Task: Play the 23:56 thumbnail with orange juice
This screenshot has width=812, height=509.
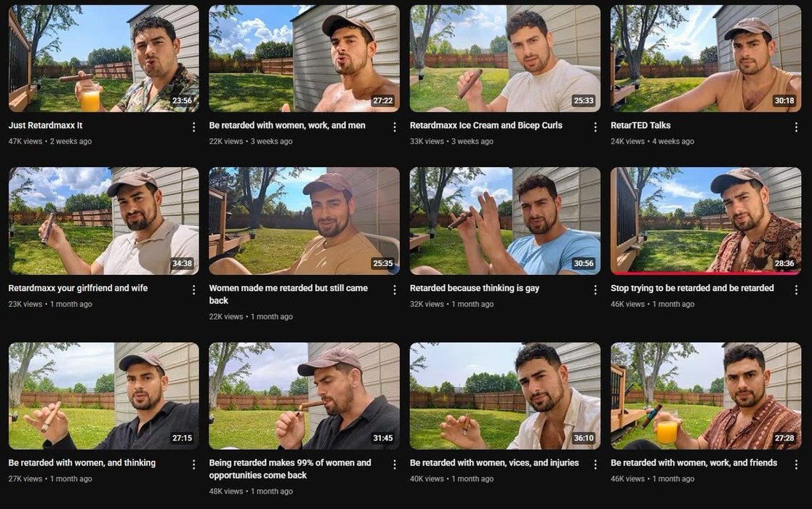Action: point(103,58)
